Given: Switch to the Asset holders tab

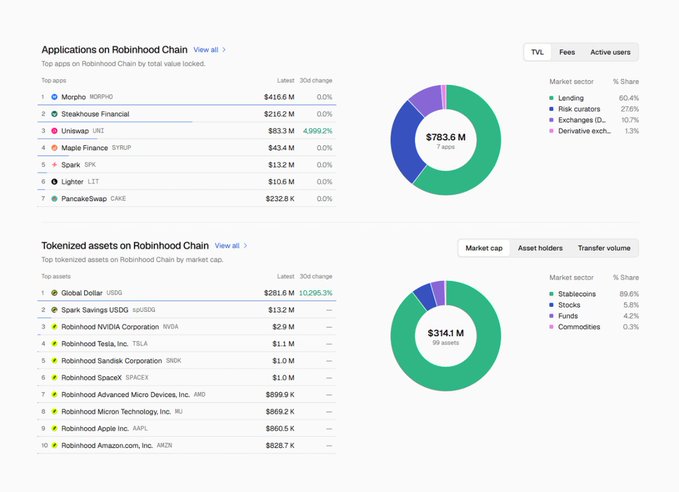Looking at the screenshot, I should click(540, 248).
